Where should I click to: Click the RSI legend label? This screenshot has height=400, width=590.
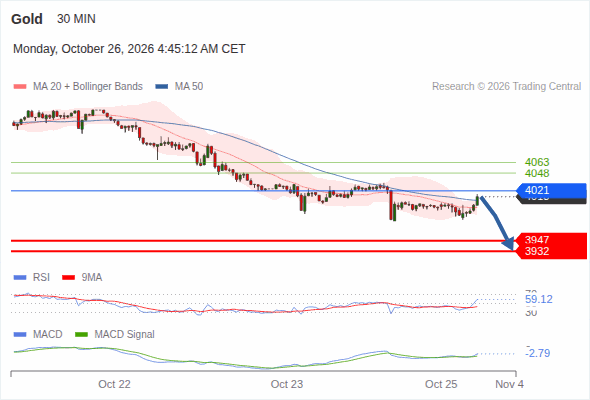(41, 278)
